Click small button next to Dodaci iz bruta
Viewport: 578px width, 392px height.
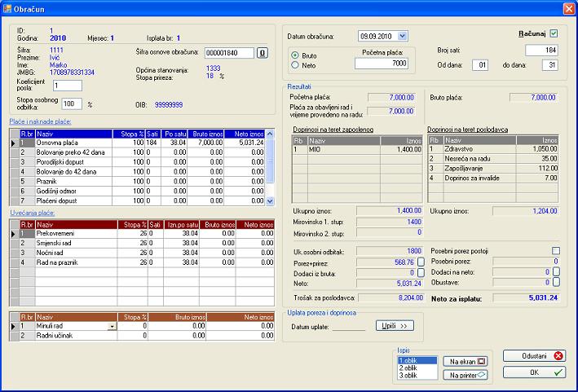pos(421,272)
